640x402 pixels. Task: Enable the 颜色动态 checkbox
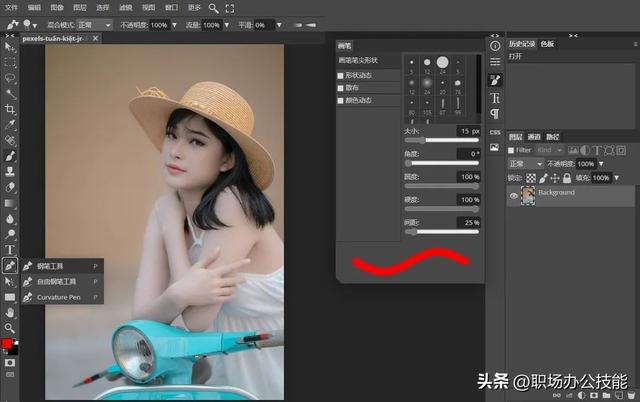tap(340, 100)
